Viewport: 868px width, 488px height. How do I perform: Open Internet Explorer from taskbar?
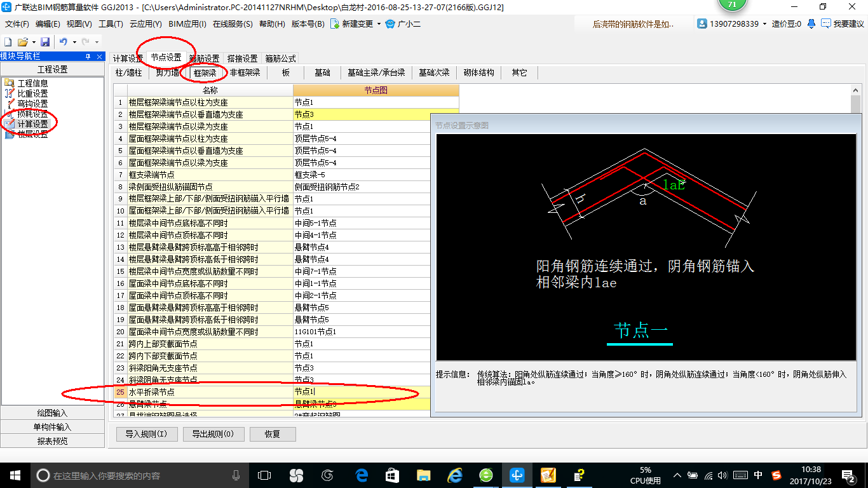coord(455,475)
